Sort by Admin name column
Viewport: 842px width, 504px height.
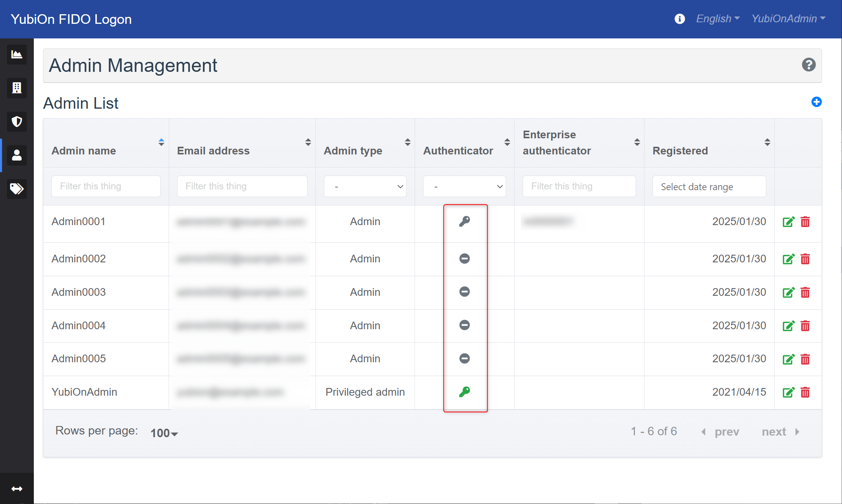161,142
